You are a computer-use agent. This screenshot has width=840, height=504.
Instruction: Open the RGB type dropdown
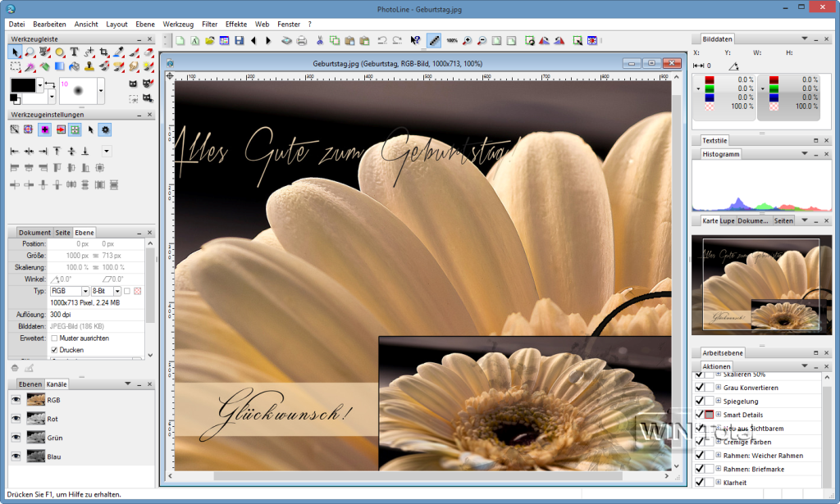85,291
